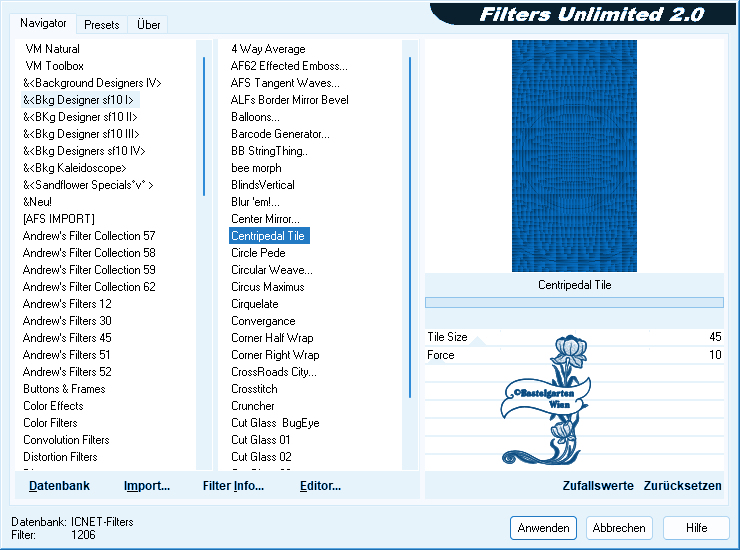Click Zurücksetzen to reset values
Viewport: 740px width, 550px height.
[x=682, y=486]
